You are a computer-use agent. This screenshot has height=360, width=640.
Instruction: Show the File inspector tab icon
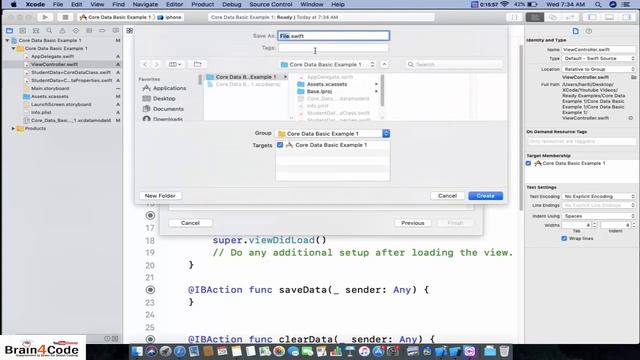(x=576, y=31)
